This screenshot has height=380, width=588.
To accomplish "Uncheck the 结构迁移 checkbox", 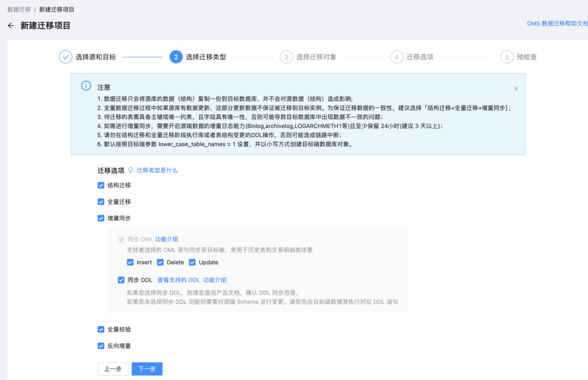I will 101,185.
